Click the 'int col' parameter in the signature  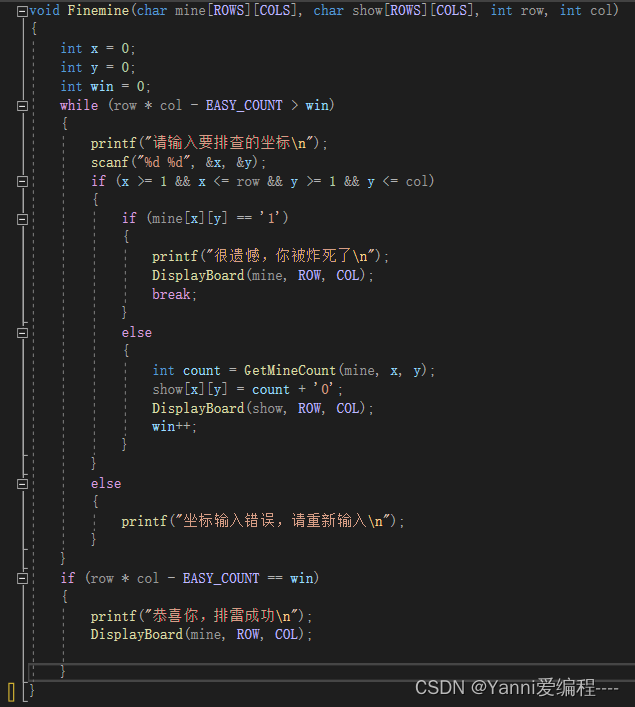[x=586, y=10]
